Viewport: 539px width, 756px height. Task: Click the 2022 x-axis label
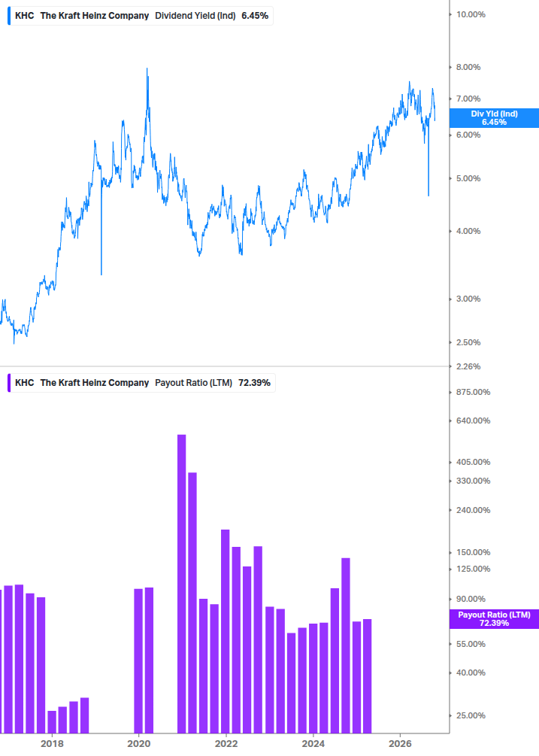coord(226,743)
